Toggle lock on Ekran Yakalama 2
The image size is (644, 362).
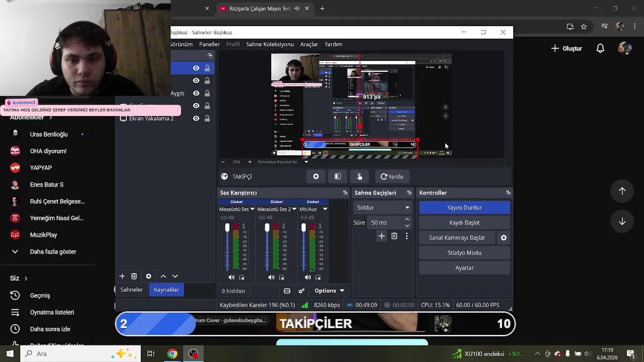click(207, 119)
